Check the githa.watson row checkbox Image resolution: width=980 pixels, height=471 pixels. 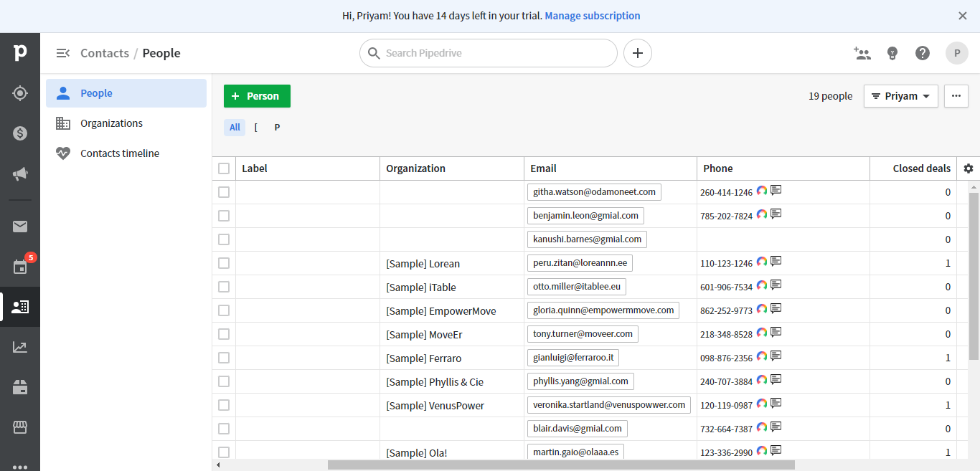click(224, 192)
